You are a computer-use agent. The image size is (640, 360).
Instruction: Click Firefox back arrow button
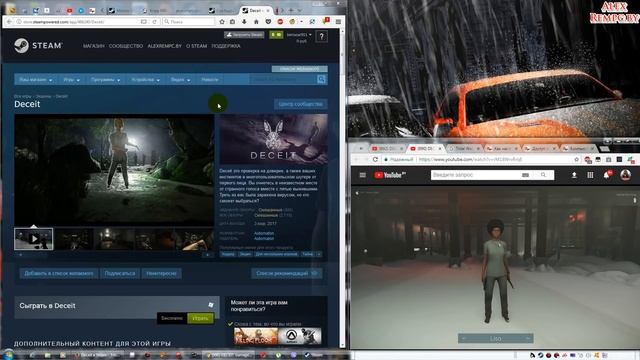(9, 22)
